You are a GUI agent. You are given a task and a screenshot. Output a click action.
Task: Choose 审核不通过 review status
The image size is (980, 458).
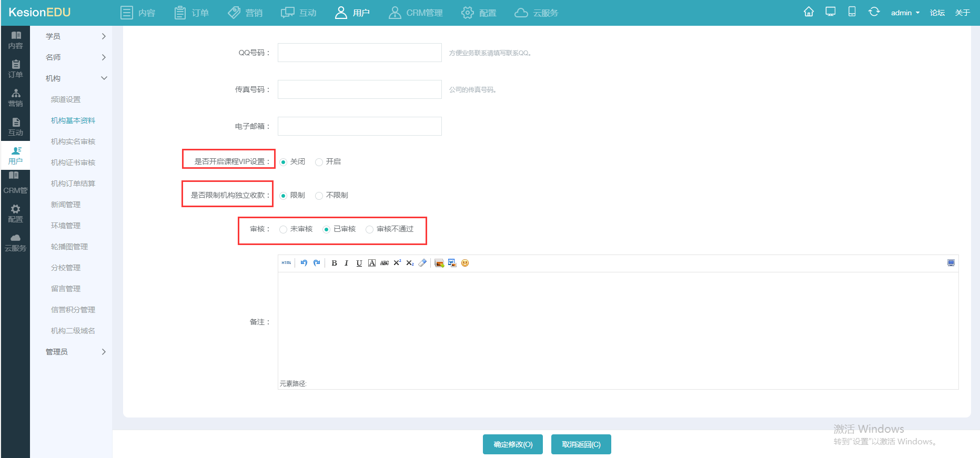pyautogui.click(x=369, y=229)
